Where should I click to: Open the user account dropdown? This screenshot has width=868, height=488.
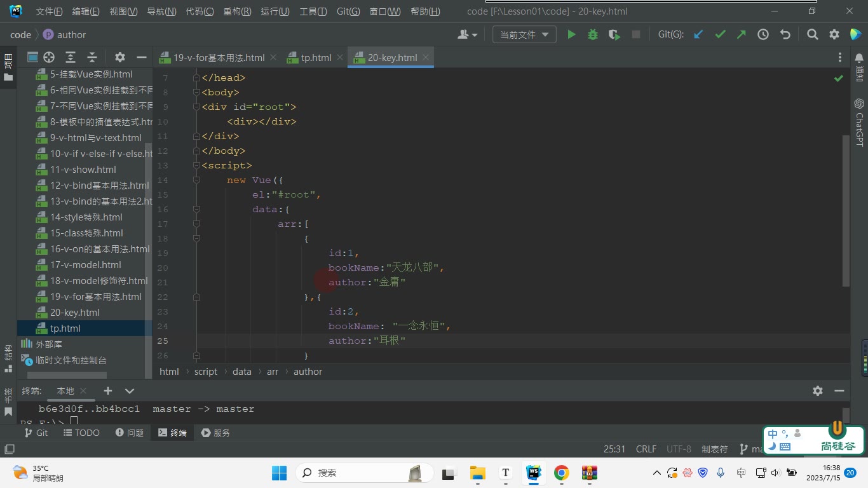pyautogui.click(x=467, y=35)
